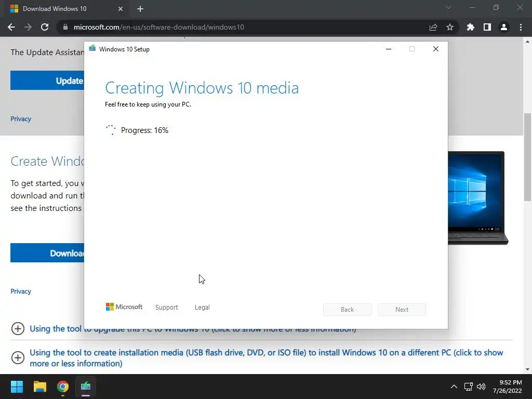Toggle the Chrome side panel icon
The width and height of the screenshot is (532, 399).
[487, 27]
